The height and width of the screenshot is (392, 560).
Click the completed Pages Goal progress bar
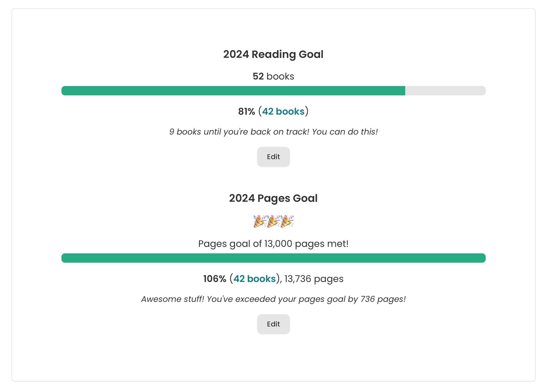click(273, 258)
